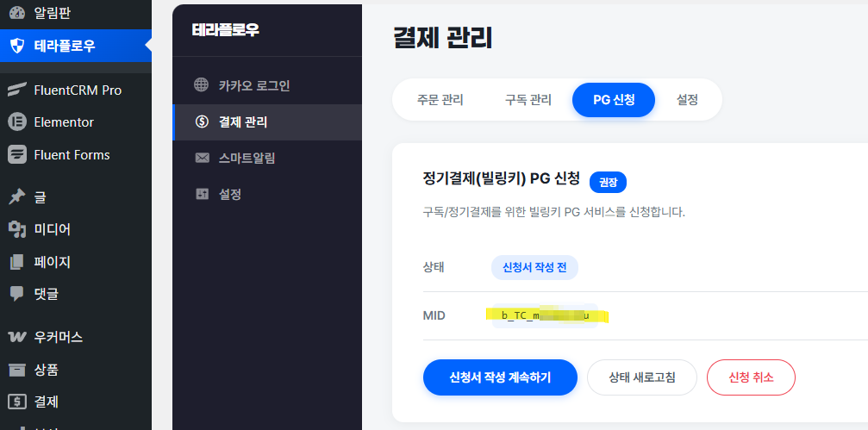Click the Teraflow shield icon in sidebar
The height and width of the screenshot is (430, 868).
coord(16,46)
